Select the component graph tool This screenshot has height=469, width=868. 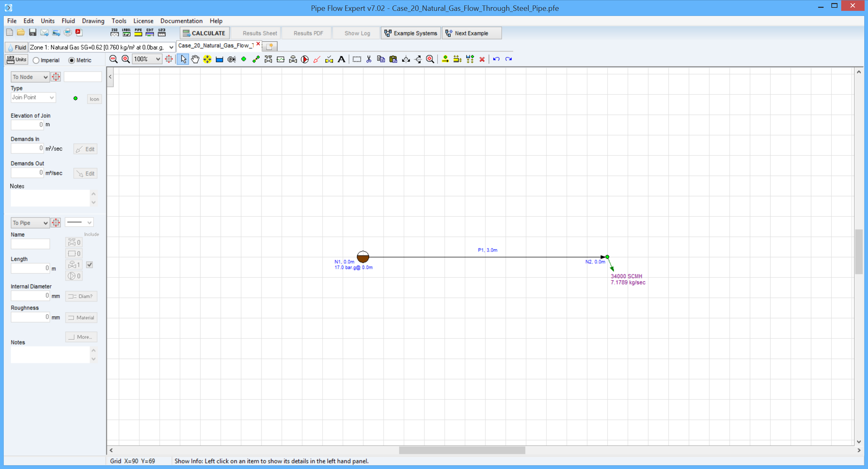pyautogui.click(x=281, y=59)
